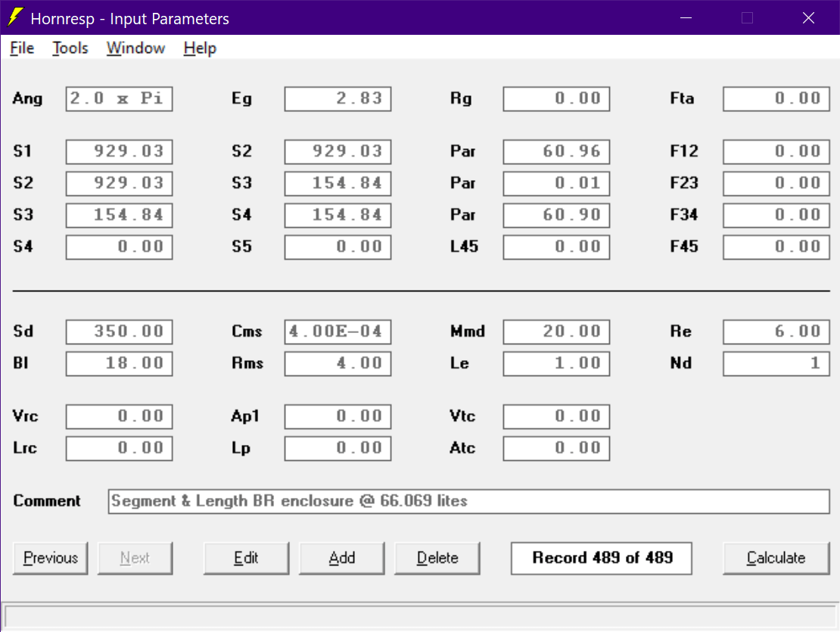Viewport: 840px width, 632px height.
Task: Delete the current record
Action: click(x=437, y=558)
